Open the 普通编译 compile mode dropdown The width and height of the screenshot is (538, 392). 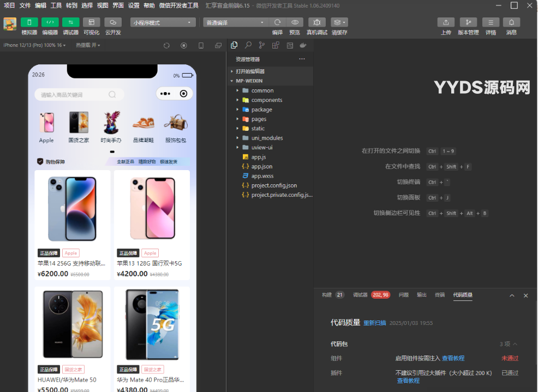[236, 22]
